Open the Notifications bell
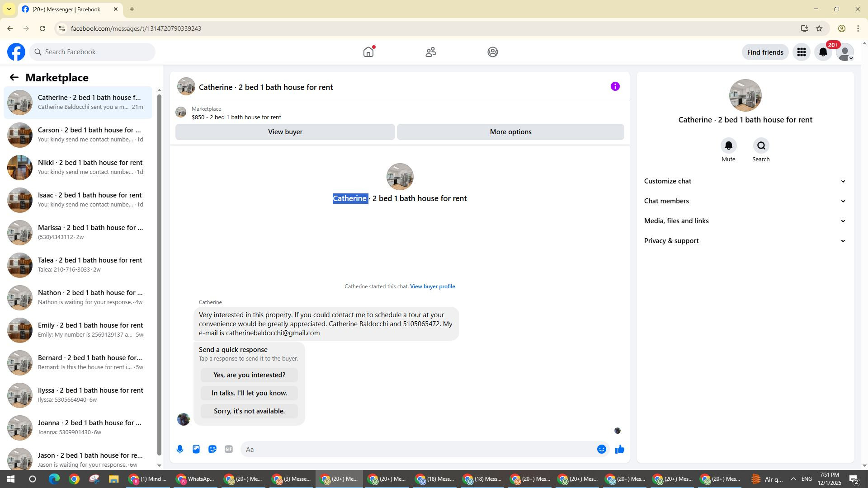 pos(823,52)
